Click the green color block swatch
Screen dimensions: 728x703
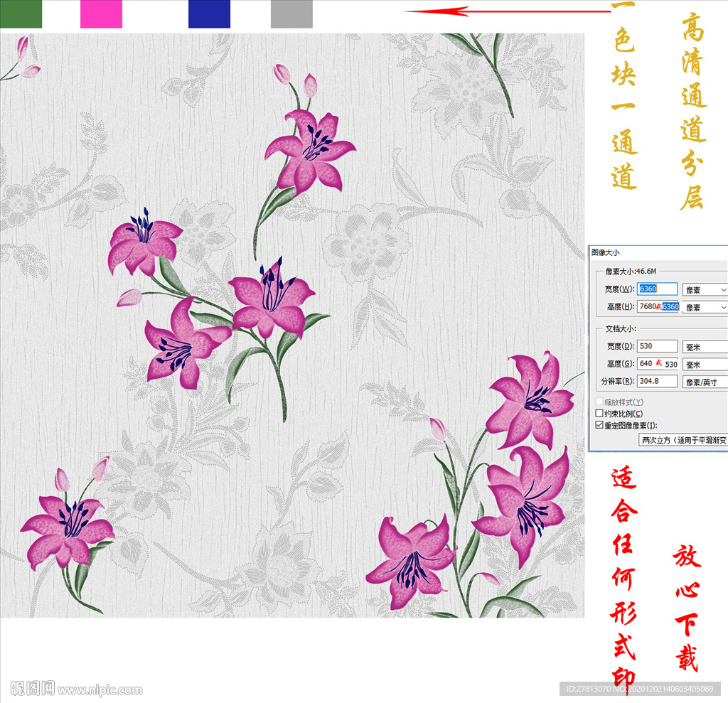21,14
